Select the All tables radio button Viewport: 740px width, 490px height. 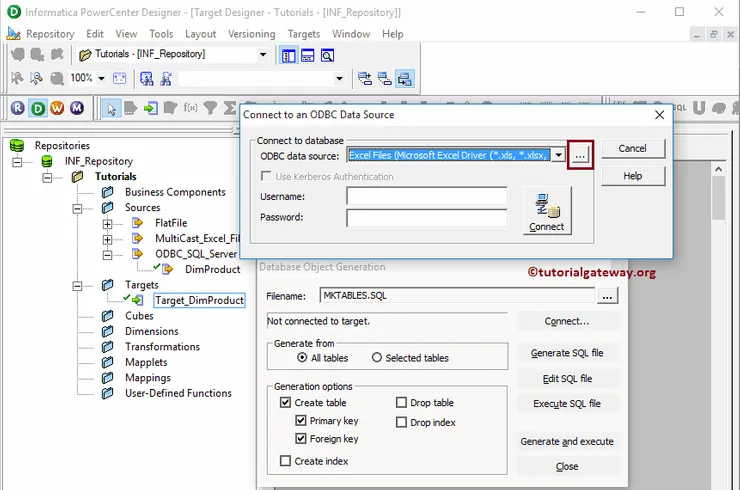coord(302,357)
